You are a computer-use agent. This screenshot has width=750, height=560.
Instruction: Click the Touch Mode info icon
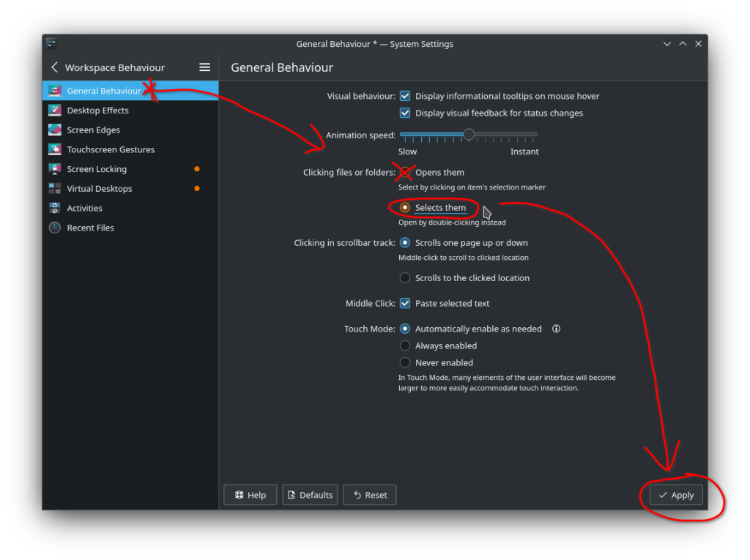click(x=556, y=329)
